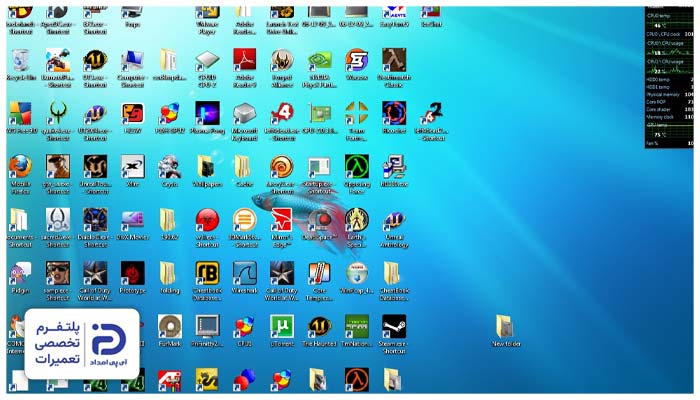Launch the Forged Alliance game icon
Viewport: 700px width, 400px height.
point(282,60)
